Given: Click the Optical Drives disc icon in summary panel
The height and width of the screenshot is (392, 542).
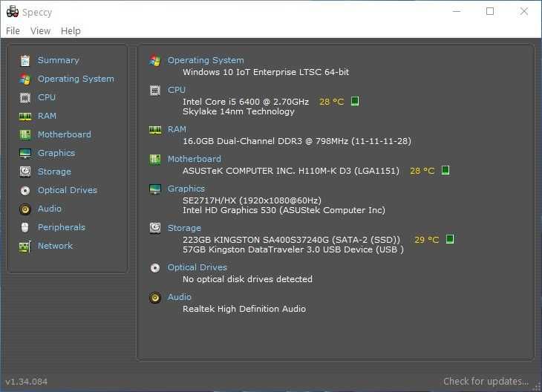Looking at the screenshot, I should (x=155, y=268).
